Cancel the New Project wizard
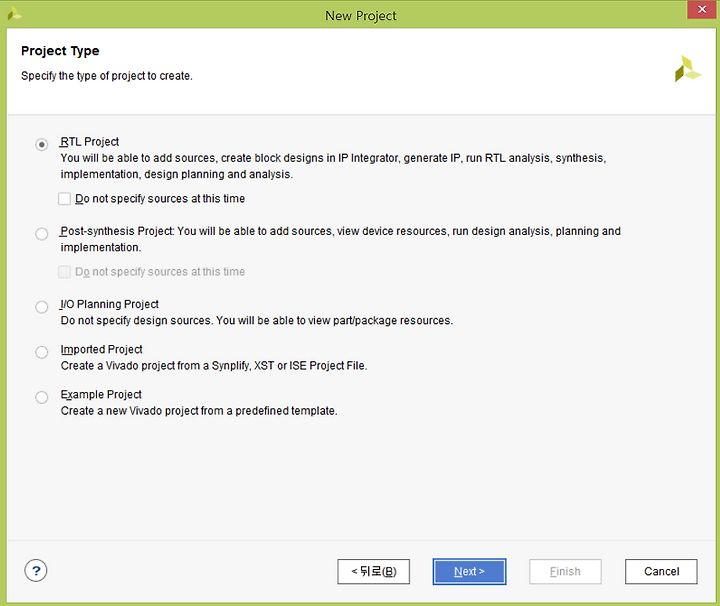The width and height of the screenshot is (720, 606). (661, 572)
